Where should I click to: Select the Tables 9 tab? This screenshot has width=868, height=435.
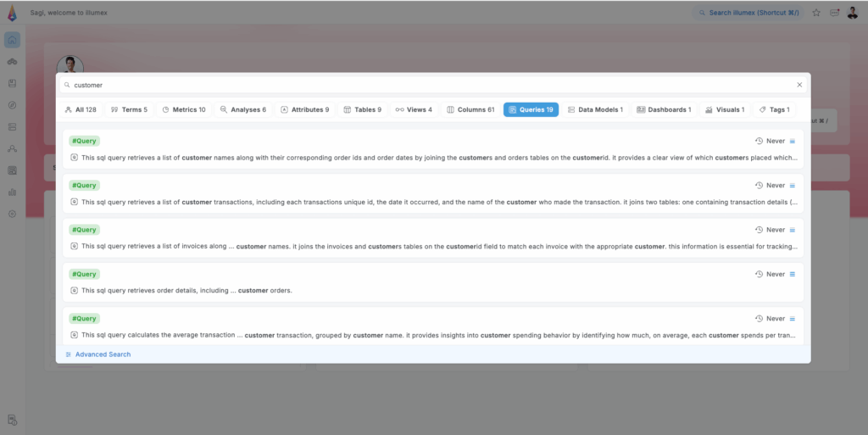coord(362,109)
